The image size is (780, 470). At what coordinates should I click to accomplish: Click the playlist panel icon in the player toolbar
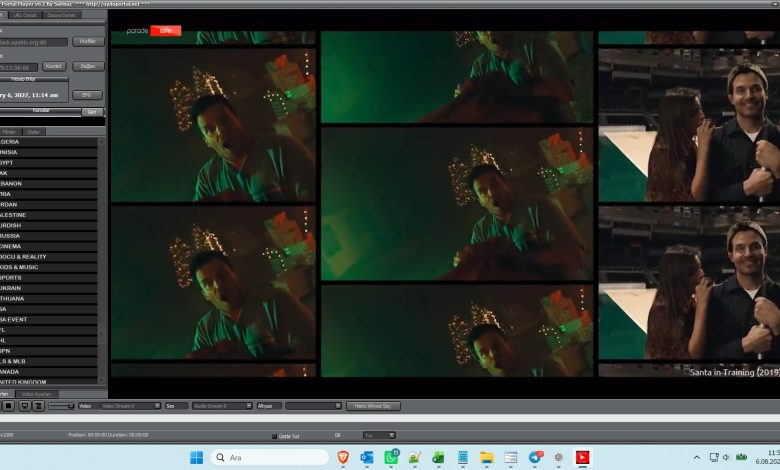click(x=38, y=406)
